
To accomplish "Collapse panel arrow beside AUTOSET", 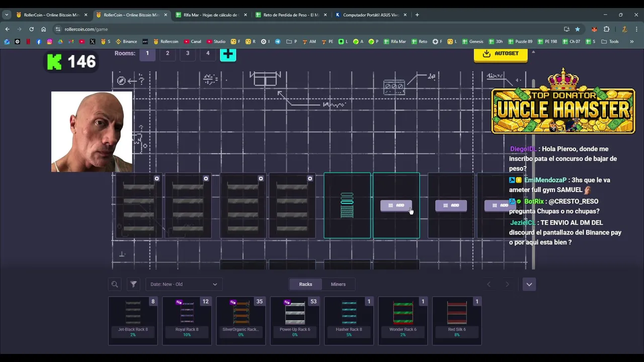I will [533, 52].
